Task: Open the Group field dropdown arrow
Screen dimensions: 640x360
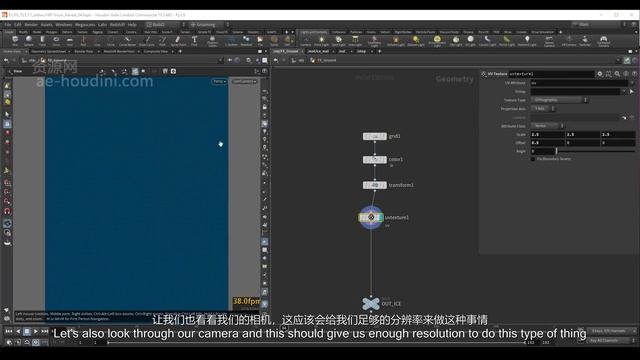Action: pos(623,91)
